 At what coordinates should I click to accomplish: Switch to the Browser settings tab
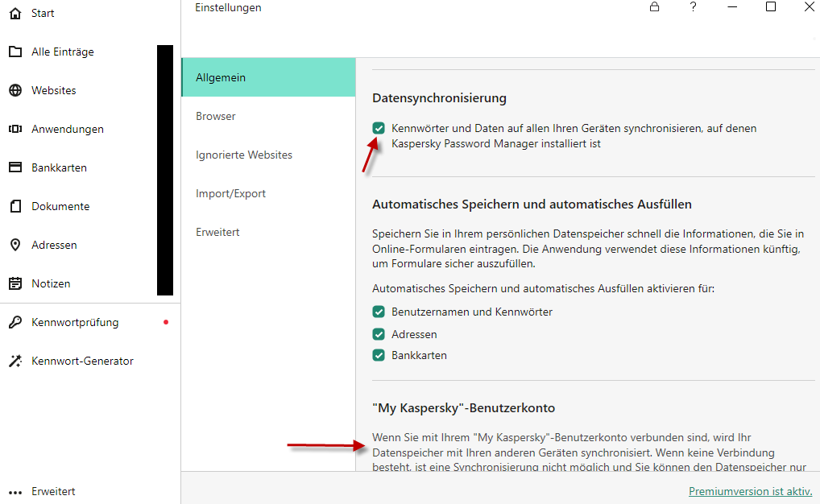point(268,116)
